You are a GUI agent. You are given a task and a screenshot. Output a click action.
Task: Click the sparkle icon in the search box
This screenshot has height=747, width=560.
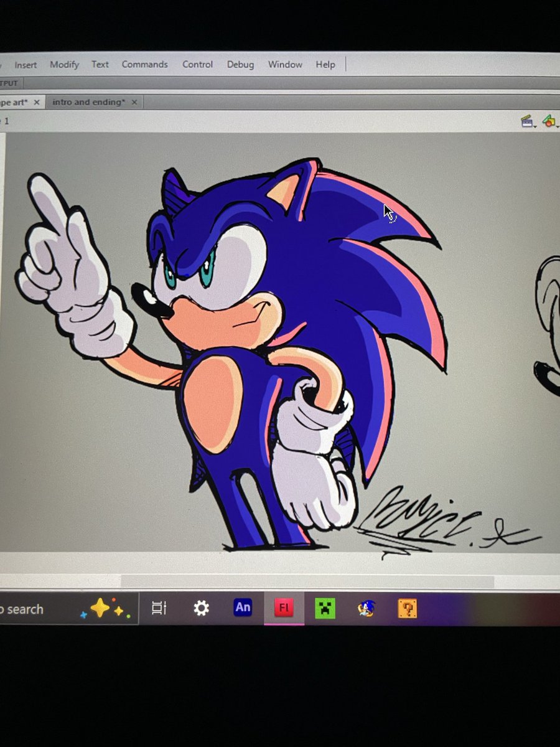pyautogui.click(x=105, y=609)
